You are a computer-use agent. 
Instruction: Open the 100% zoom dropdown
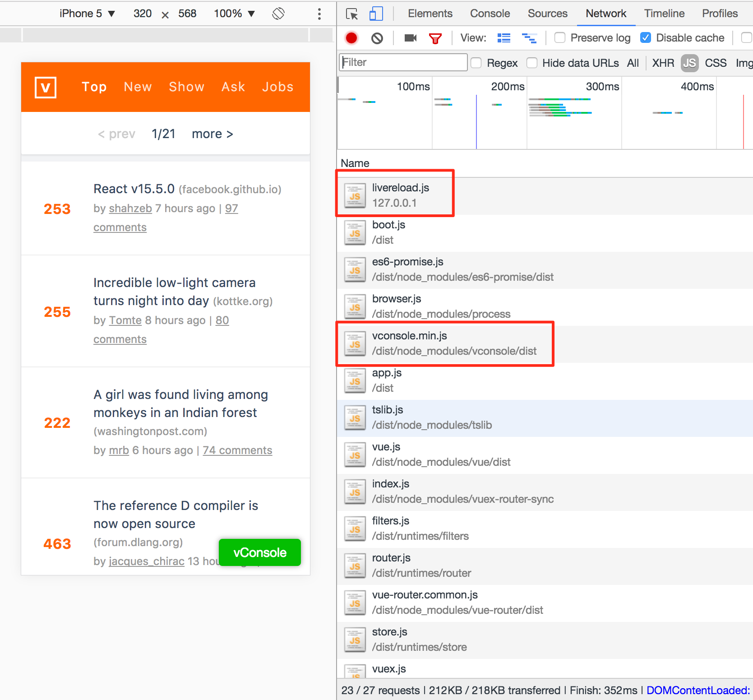(235, 14)
